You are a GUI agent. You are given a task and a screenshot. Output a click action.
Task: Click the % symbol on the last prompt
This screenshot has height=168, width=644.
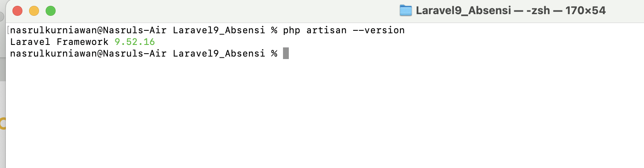point(274,54)
